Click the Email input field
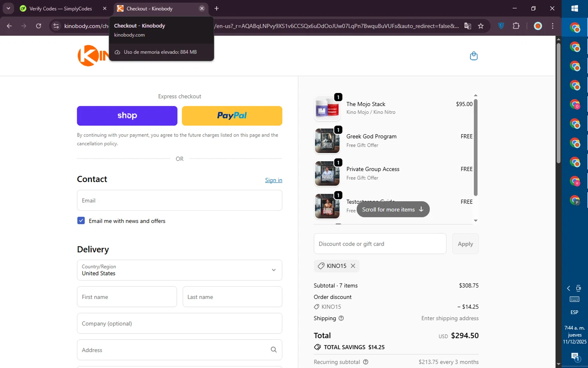The height and width of the screenshot is (368, 588). [x=180, y=200]
